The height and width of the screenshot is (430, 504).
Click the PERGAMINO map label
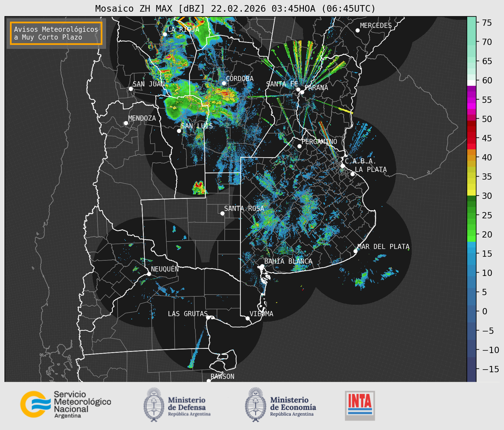pyautogui.click(x=319, y=141)
